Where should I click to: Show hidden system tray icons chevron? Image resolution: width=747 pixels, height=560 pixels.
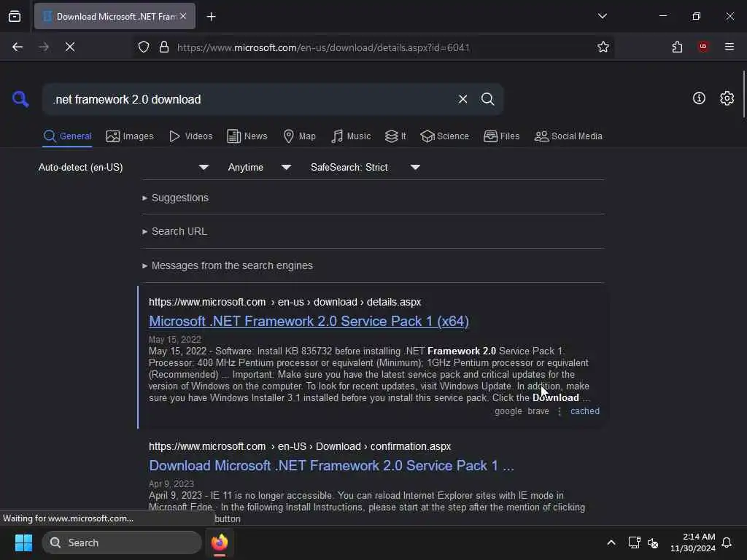tap(611, 542)
